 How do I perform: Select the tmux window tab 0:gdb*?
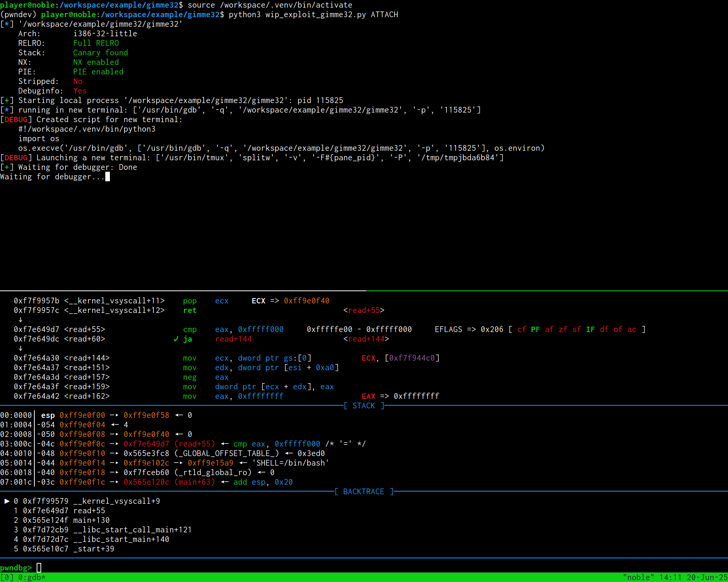(x=32, y=577)
